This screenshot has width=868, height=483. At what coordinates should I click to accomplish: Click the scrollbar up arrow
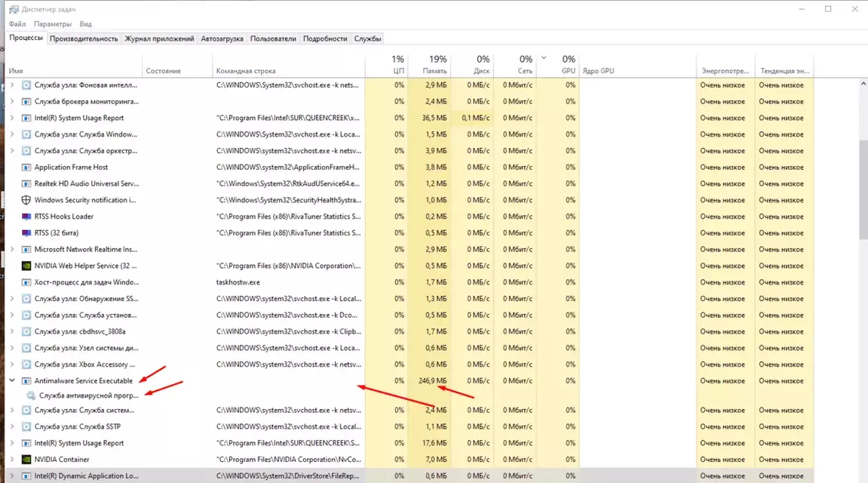pos(863,84)
